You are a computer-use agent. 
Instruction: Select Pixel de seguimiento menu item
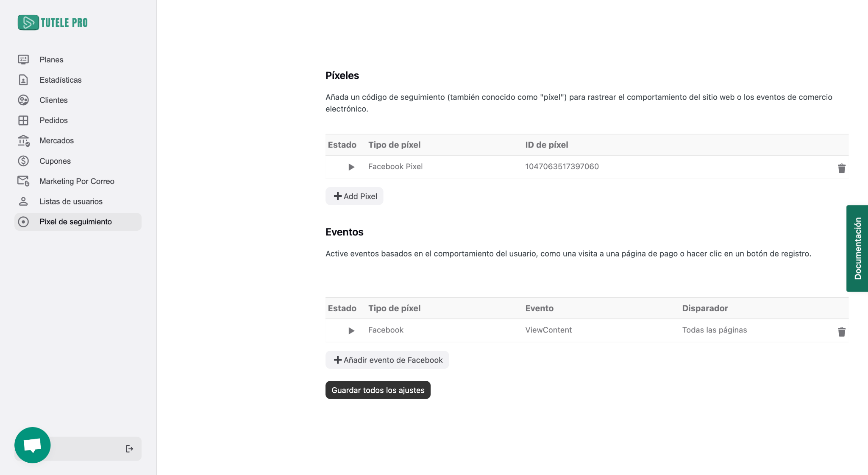[x=75, y=222]
